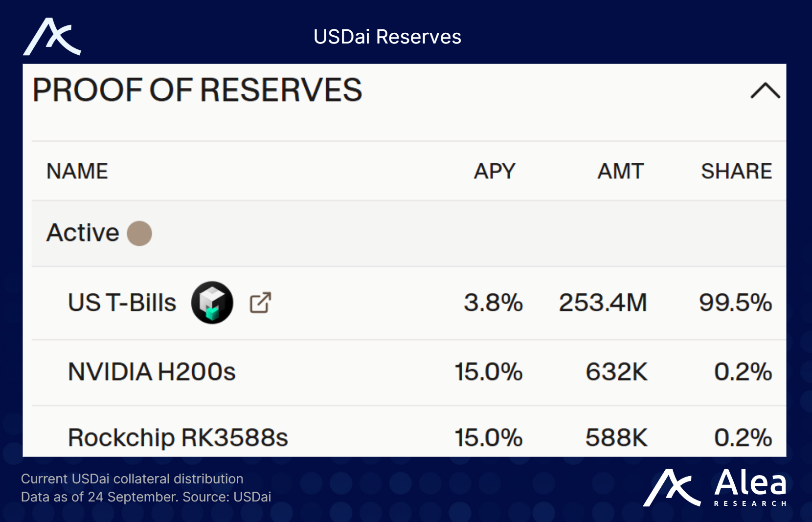The image size is (812, 522).
Task: Toggle the NVIDIA H200s row selection
Action: (x=152, y=372)
